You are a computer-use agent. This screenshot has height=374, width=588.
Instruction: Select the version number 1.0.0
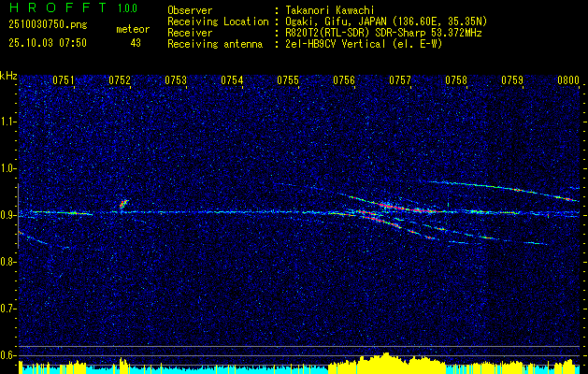pos(127,8)
